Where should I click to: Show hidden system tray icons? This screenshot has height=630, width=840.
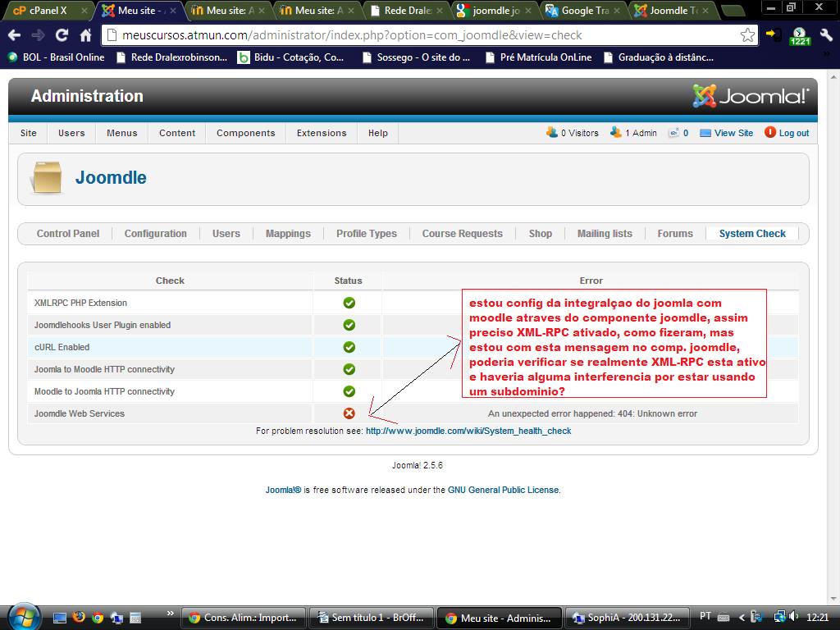(x=742, y=617)
